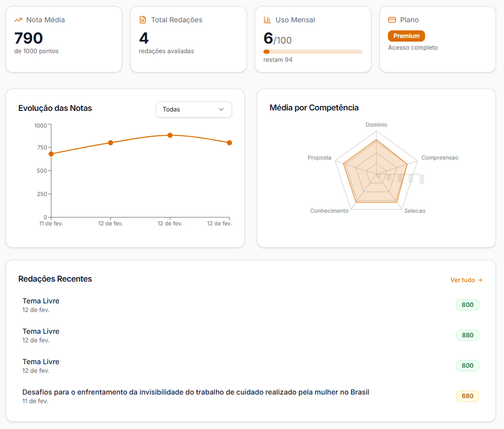Click the Ver tudo link

463,280
